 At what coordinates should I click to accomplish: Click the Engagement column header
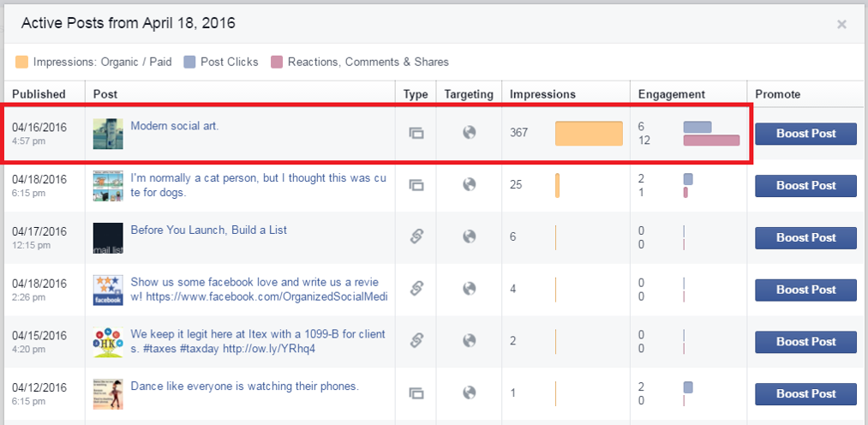(x=672, y=94)
